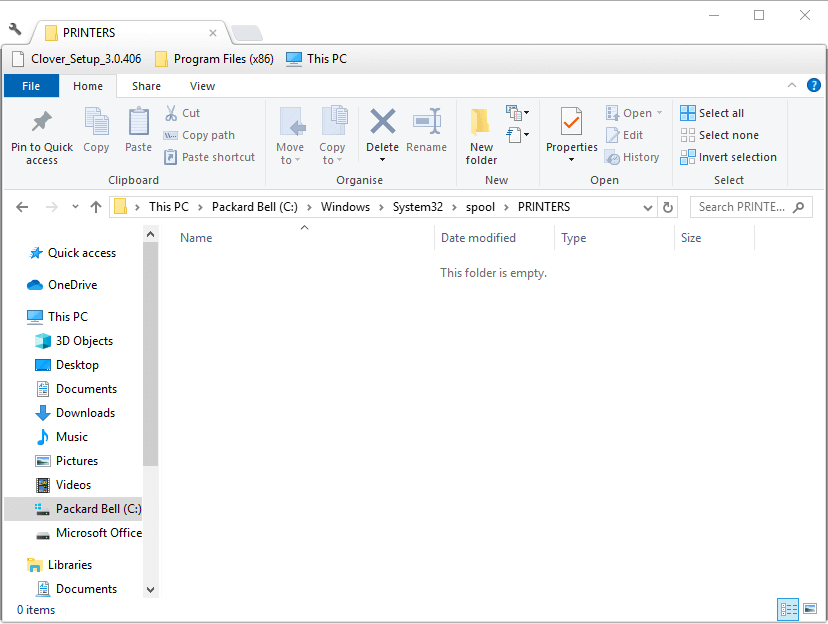Go forward with the Forward arrow
Viewport: 828px width, 624px height.
click(51, 207)
